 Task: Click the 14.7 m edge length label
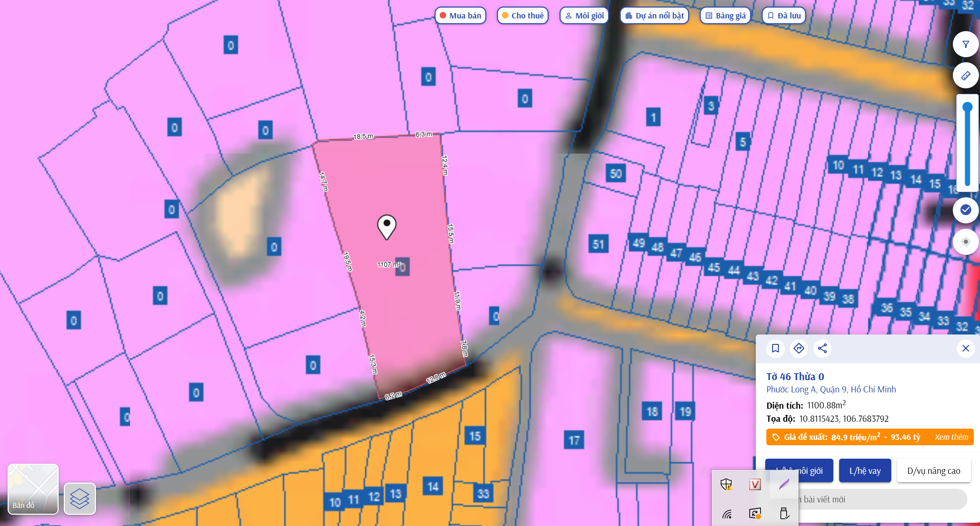click(x=323, y=182)
